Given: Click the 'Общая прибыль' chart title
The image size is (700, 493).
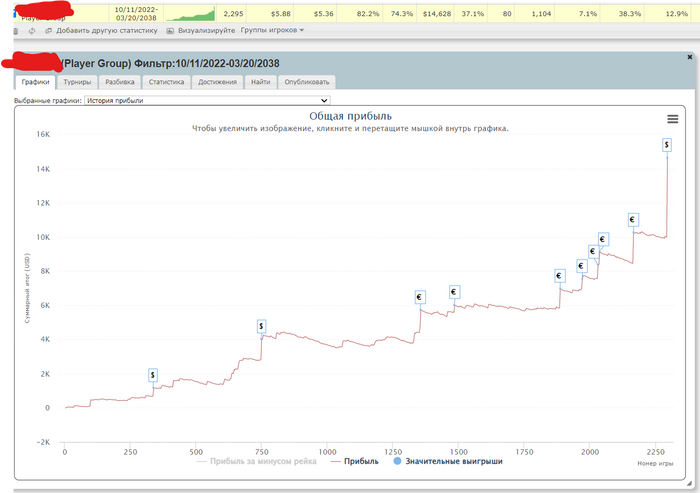Looking at the screenshot, I should click(350, 116).
